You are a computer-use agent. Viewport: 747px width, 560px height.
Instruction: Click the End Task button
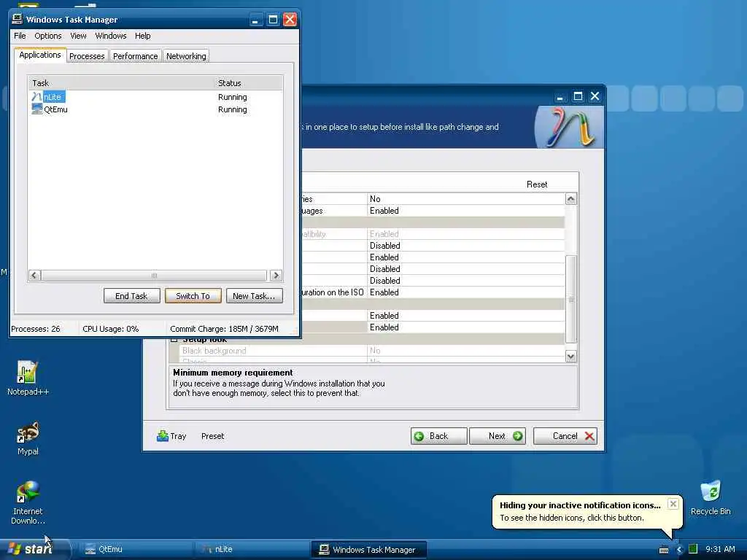point(131,296)
